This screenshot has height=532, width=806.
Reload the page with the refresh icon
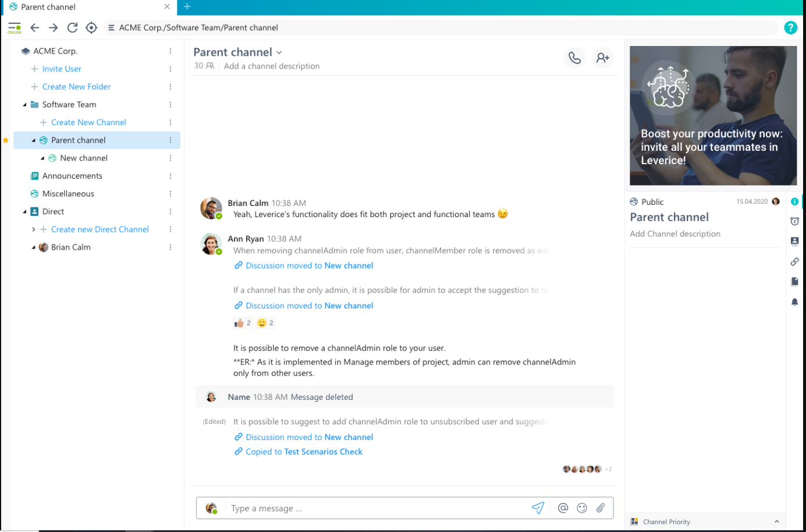[72, 27]
